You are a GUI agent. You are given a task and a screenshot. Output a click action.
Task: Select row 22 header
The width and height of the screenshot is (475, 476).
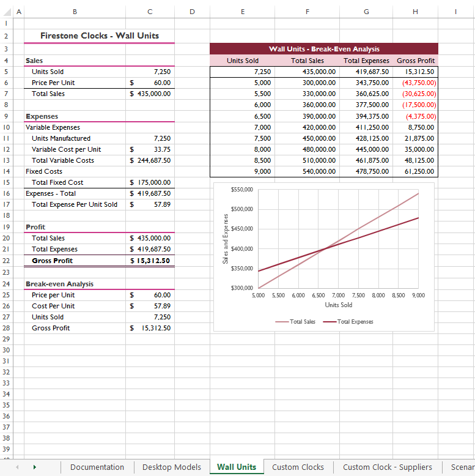coord(6,261)
